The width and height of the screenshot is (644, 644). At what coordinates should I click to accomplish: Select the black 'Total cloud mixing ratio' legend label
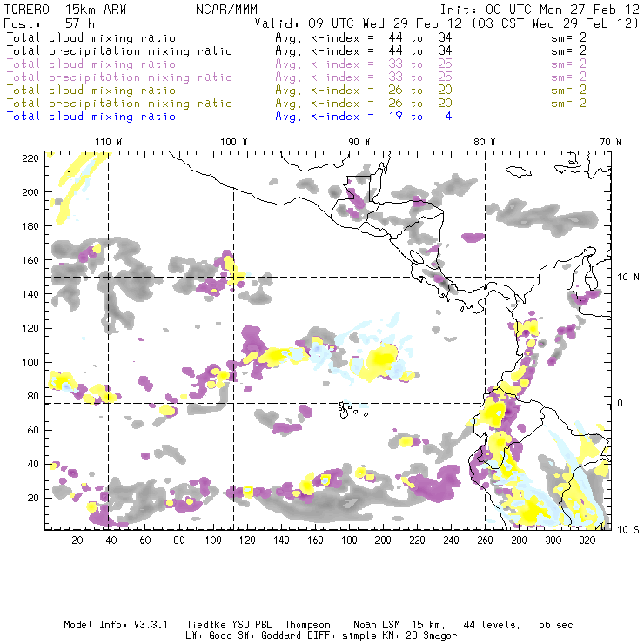pyautogui.click(x=91, y=37)
